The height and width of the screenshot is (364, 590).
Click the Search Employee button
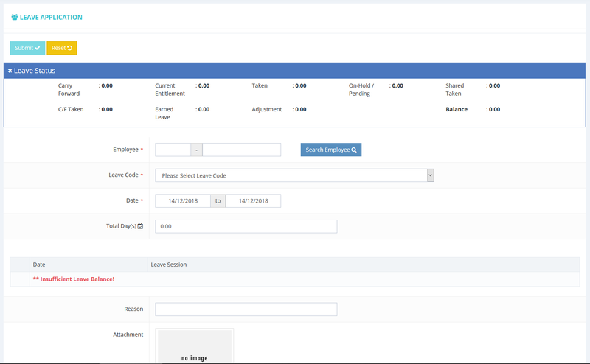pyautogui.click(x=330, y=150)
